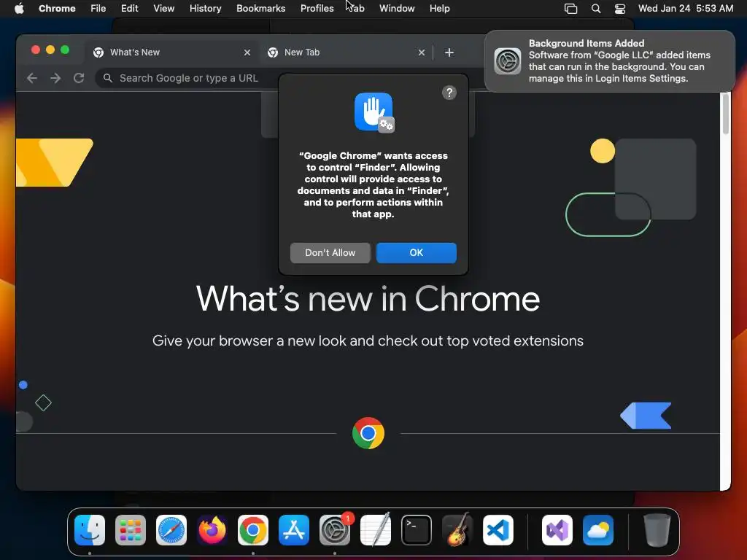Click the Chrome logo on the What's New page

click(x=368, y=433)
